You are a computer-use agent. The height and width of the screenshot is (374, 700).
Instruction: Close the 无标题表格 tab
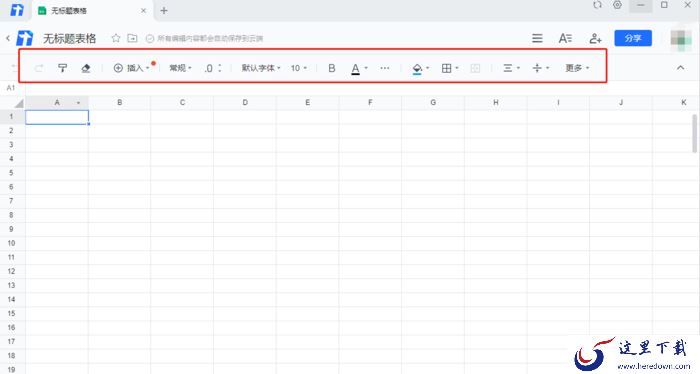143,10
